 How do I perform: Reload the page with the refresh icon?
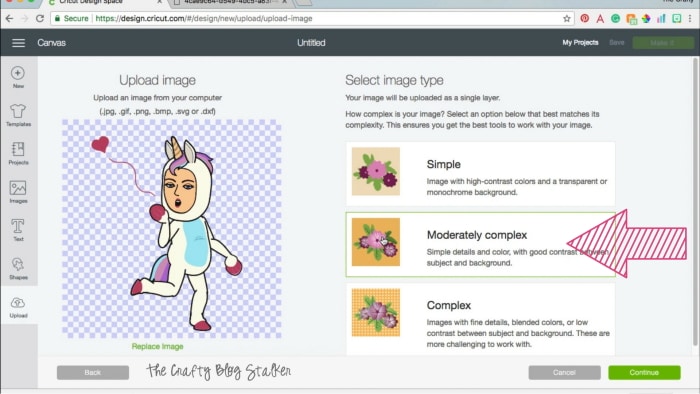pyautogui.click(x=40, y=19)
